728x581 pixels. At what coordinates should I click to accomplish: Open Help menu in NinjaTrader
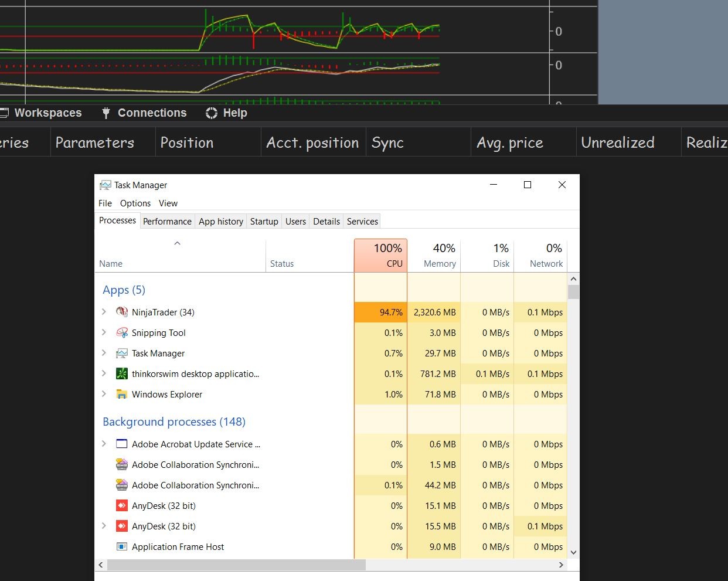pyautogui.click(x=235, y=113)
